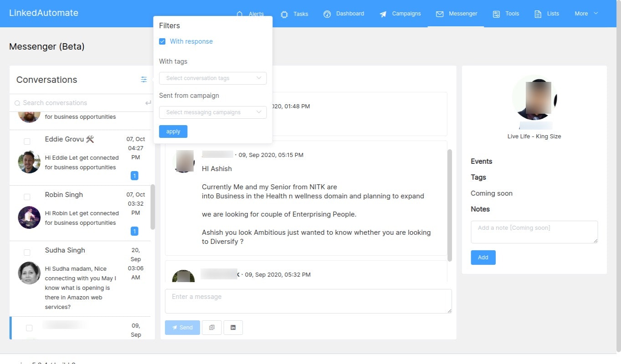Open LinkedIn profile via the LinkedIn icon
This screenshot has height=364, width=621.
coord(233,327)
